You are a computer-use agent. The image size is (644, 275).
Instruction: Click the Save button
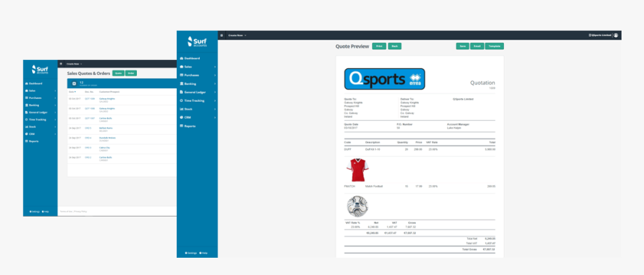pos(463,46)
